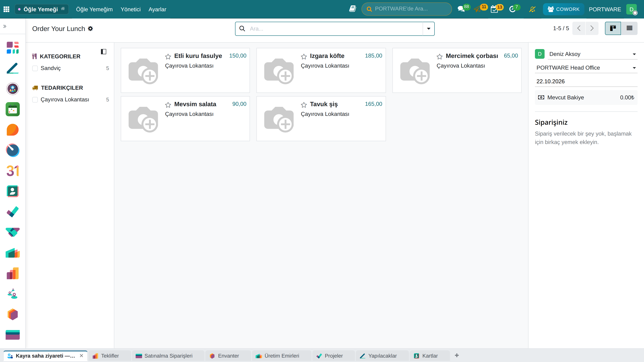Star Tavuk şiş as favorite

tap(304, 105)
